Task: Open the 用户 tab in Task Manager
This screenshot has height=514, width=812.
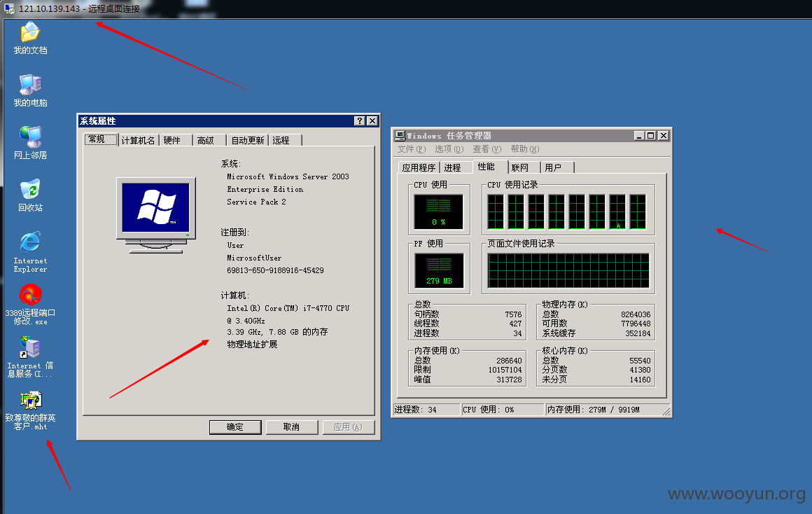Action: 557,168
